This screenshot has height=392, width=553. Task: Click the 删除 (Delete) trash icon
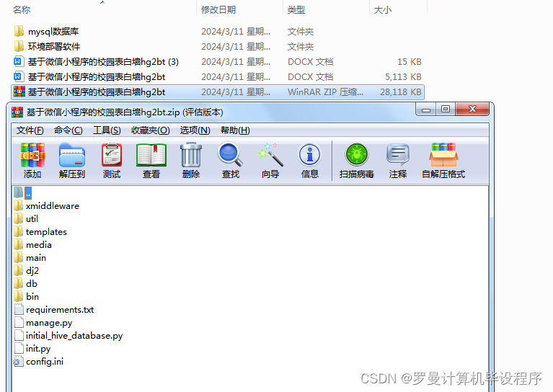click(191, 155)
